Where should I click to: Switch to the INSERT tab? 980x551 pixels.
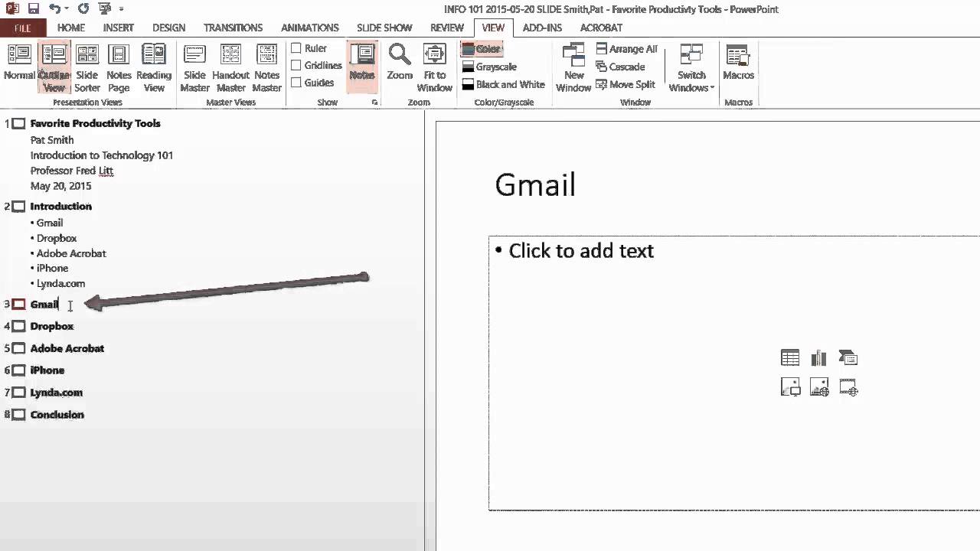[119, 28]
